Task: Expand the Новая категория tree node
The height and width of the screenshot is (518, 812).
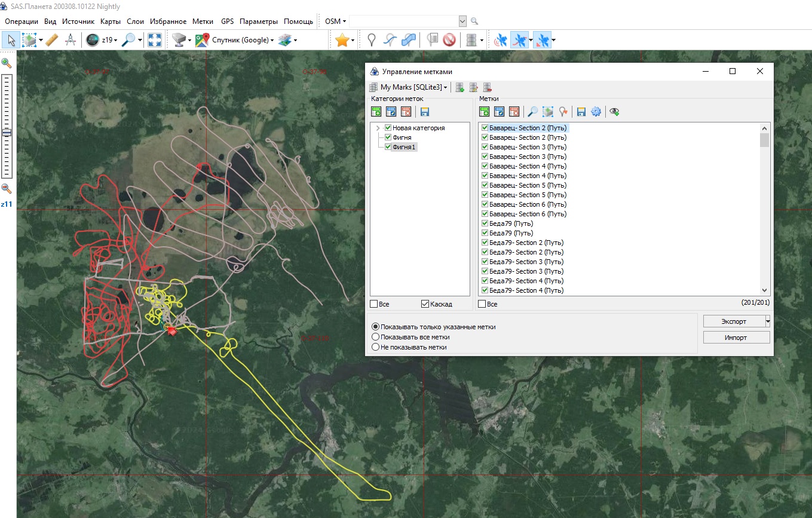Action: pos(378,128)
